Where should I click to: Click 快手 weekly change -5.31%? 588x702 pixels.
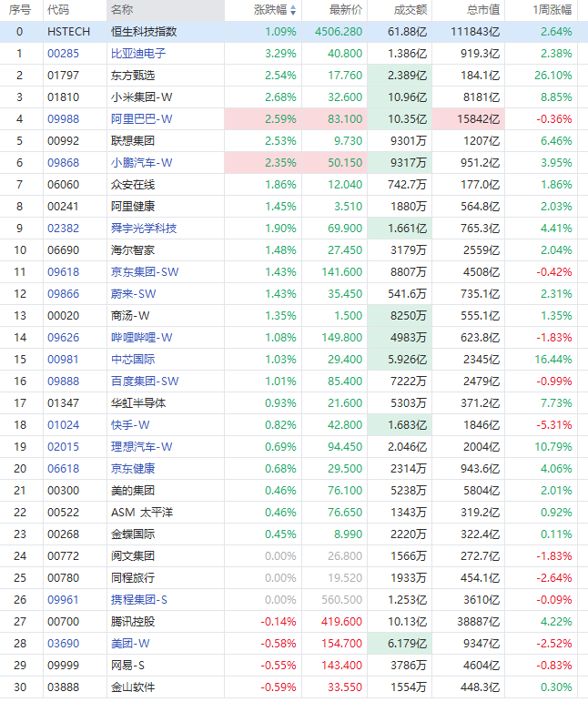pyautogui.click(x=554, y=425)
